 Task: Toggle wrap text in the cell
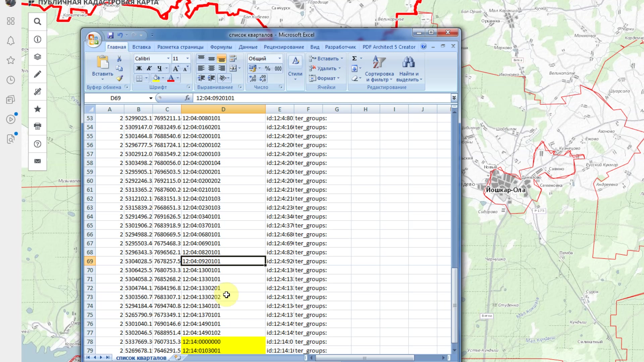tap(233, 59)
